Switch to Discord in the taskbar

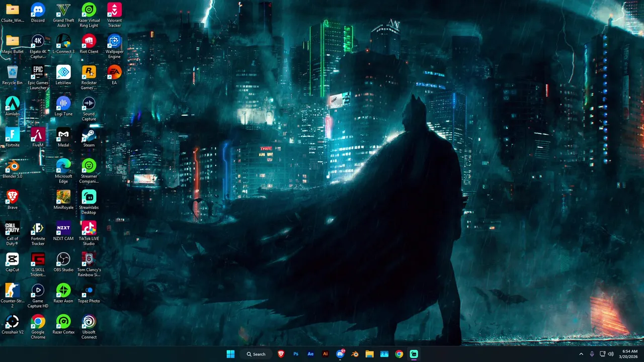[340, 354]
